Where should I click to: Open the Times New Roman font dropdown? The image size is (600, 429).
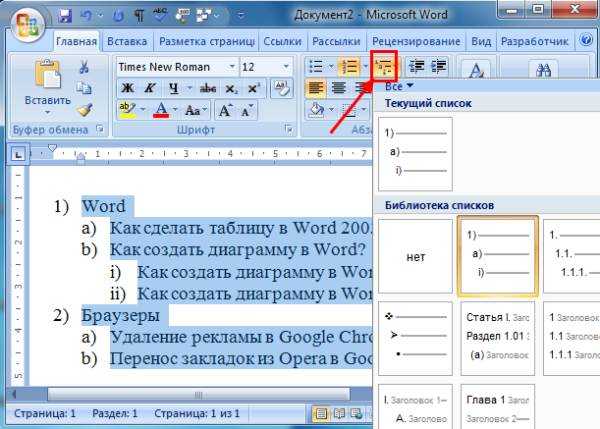231,66
